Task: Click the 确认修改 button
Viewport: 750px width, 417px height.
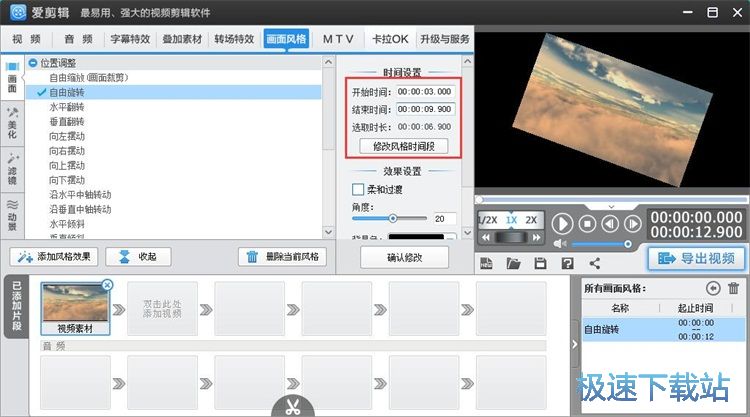Action: [x=404, y=258]
